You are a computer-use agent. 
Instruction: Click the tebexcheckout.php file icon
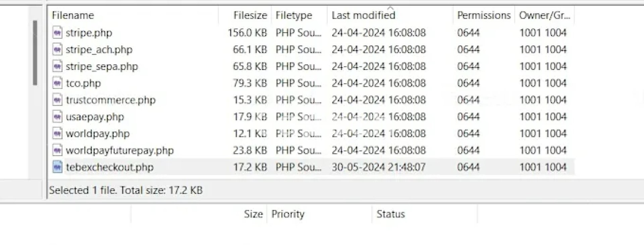(x=57, y=167)
